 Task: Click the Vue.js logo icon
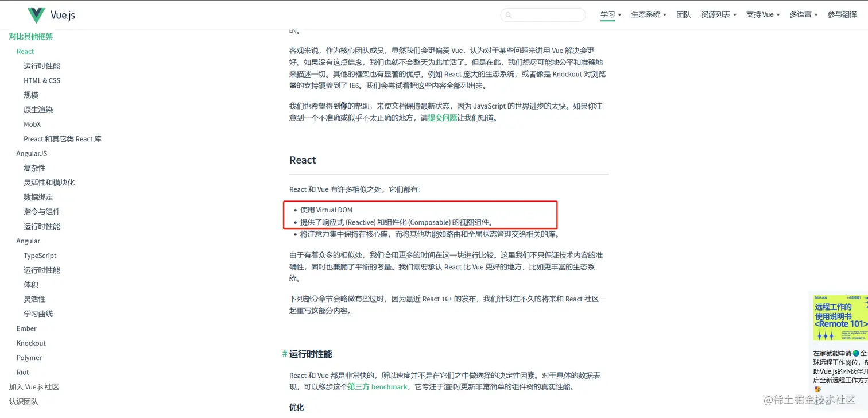[36, 16]
